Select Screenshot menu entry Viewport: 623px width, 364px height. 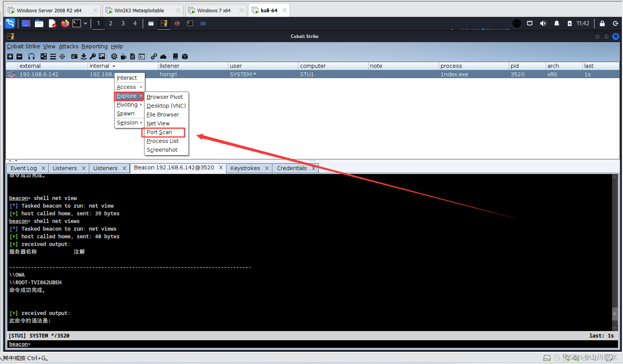tap(166, 150)
